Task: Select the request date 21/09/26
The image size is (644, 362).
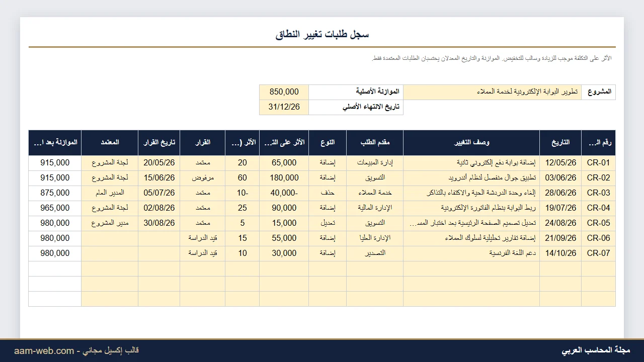Action: [560, 238]
